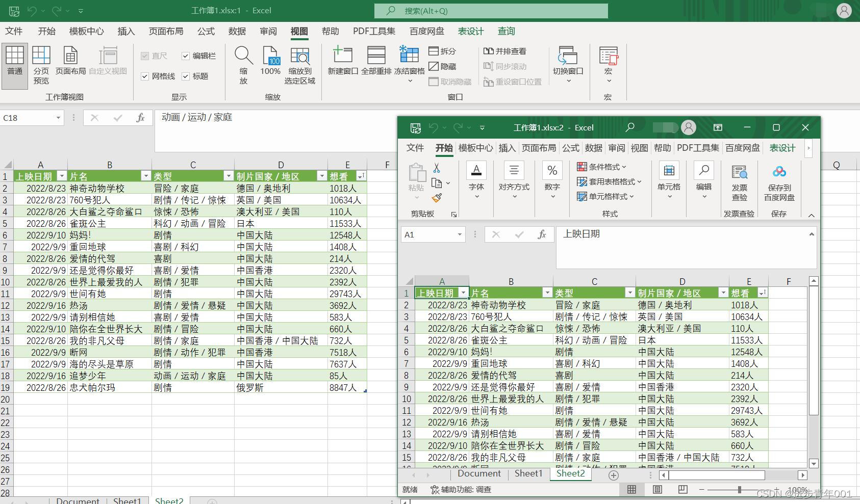Switch to Normal view in second window status bar

point(631,489)
